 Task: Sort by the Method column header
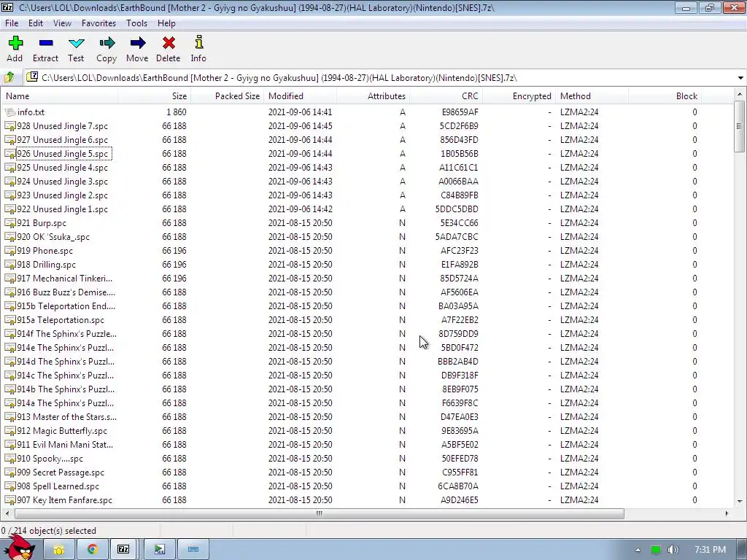tap(592, 96)
